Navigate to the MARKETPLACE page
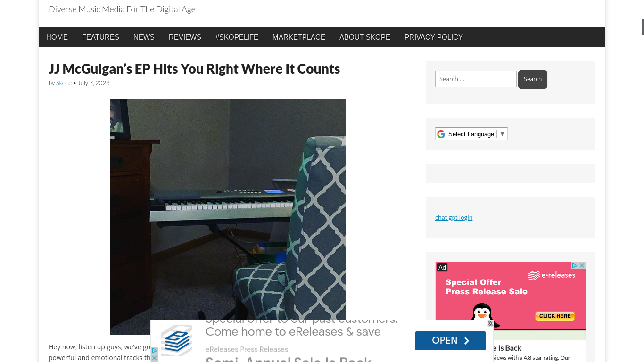Viewport: 644px width, 362px height. (299, 37)
